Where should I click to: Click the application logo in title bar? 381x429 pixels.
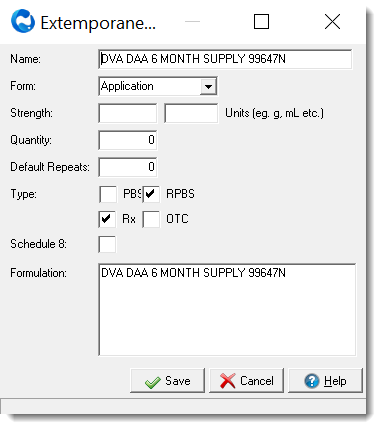23,21
